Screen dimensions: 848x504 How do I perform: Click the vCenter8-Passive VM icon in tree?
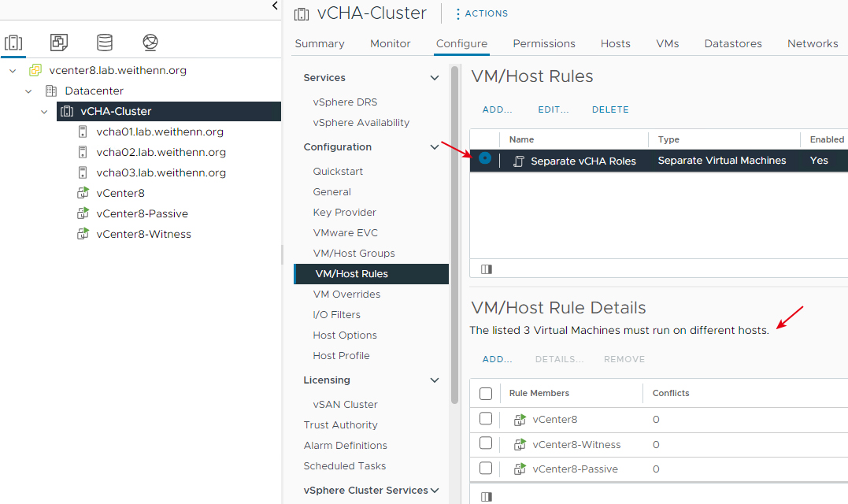(x=83, y=213)
